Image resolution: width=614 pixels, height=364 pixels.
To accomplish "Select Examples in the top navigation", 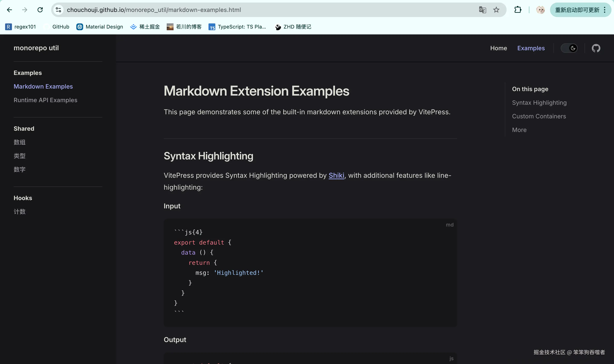I will coord(531,48).
